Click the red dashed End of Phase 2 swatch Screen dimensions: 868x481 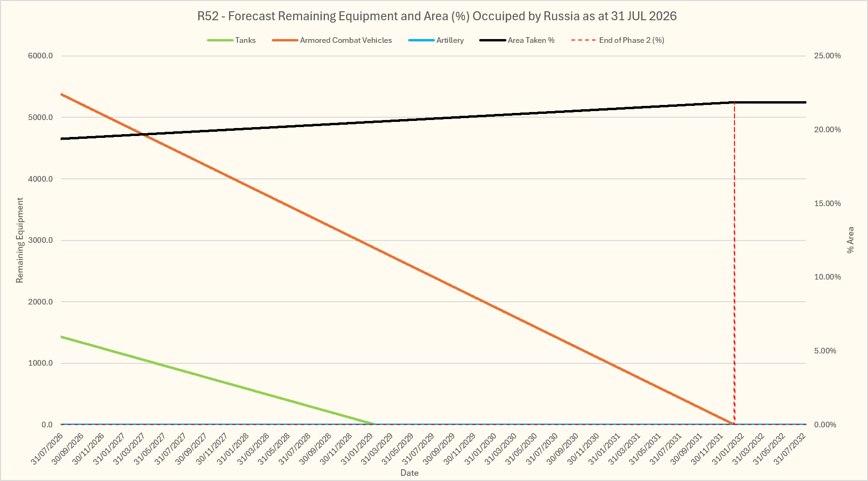coord(584,40)
